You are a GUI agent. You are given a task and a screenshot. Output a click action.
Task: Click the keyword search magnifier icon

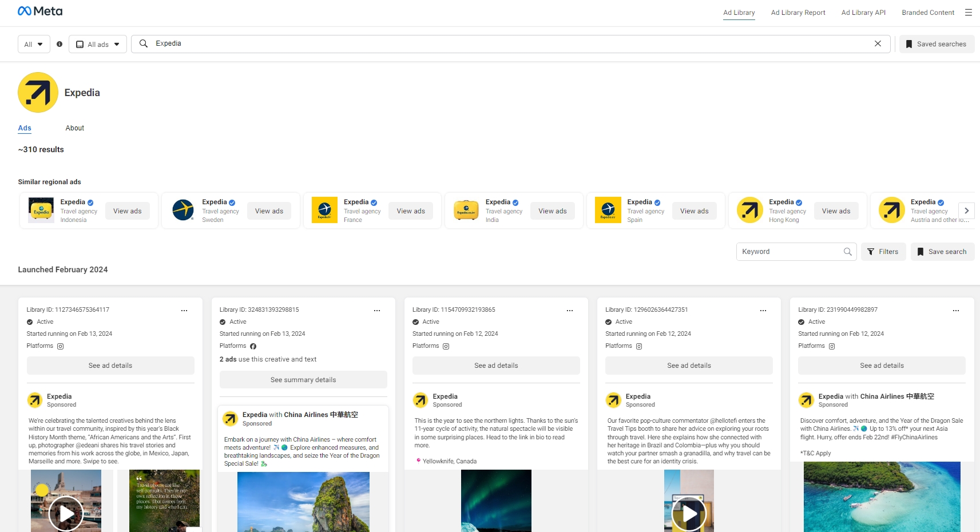coord(847,252)
